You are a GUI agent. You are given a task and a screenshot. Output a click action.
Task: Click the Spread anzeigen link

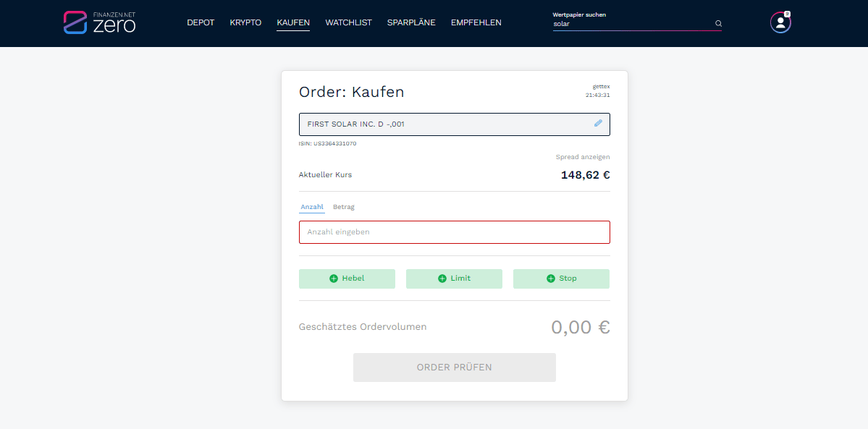pyautogui.click(x=582, y=157)
